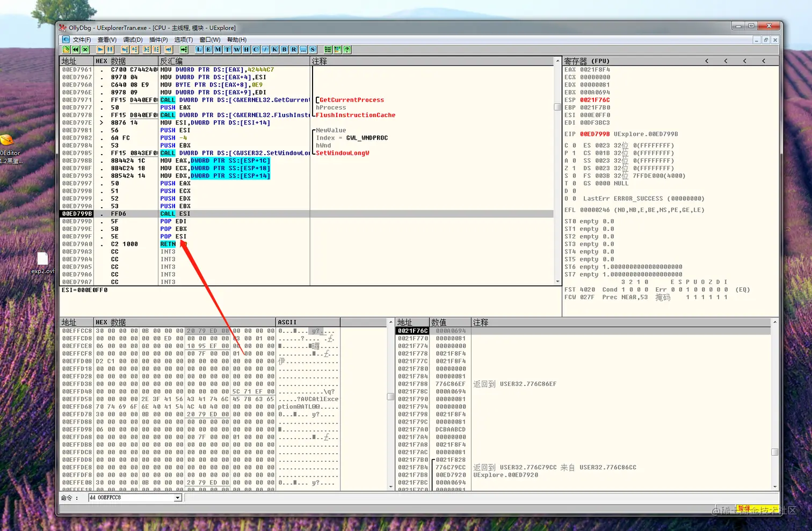Image resolution: width=812 pixels, height=531 pixels.
Task: Click Execute till return toolbar icon
Action: 169,49
